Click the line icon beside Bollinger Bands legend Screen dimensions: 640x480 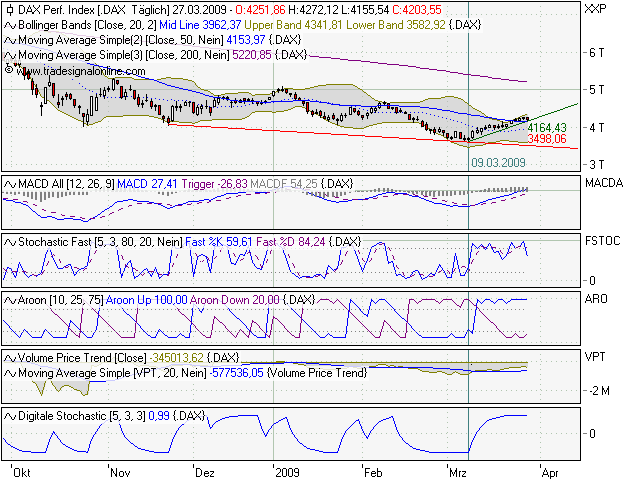(x=10, y=25)
